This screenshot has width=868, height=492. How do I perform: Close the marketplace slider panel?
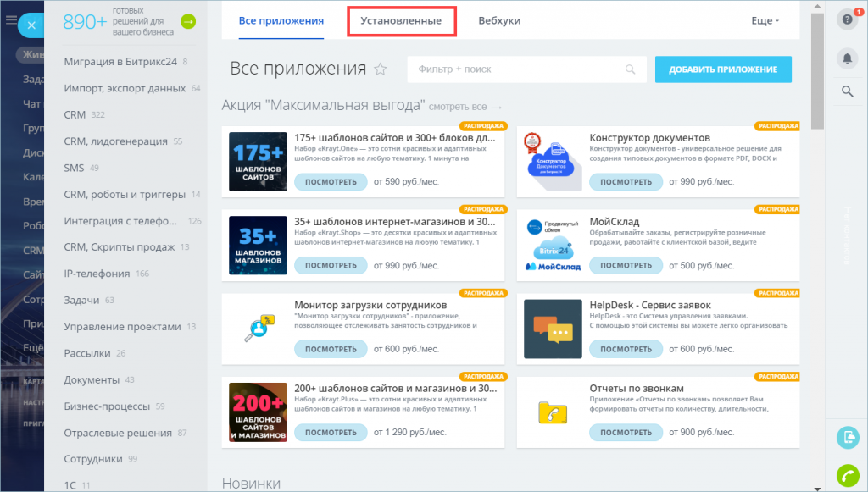point(31,25)
